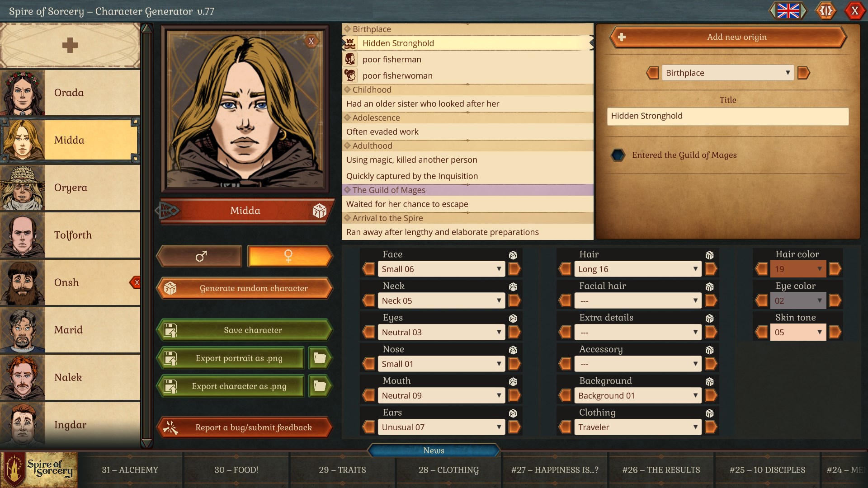This screenshot has height=488, width=868.
Task: Open the News tab
Action: pyautogui.click(x=434, y=450)
